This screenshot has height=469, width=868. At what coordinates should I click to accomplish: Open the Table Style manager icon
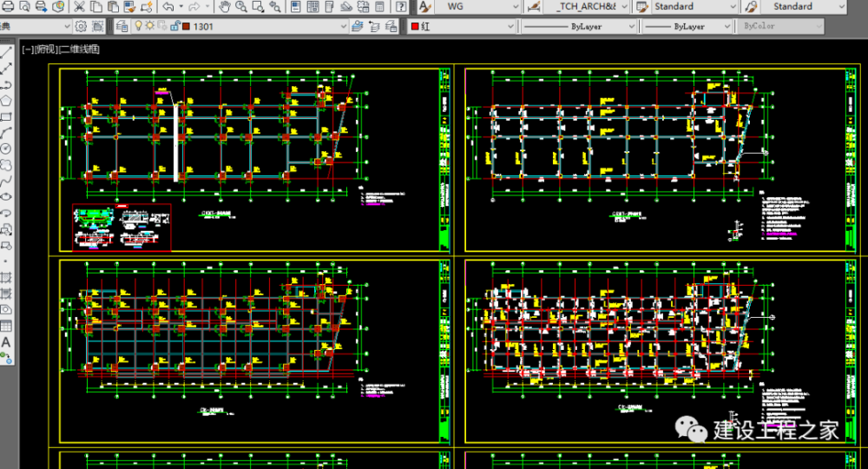click(642, 7)
